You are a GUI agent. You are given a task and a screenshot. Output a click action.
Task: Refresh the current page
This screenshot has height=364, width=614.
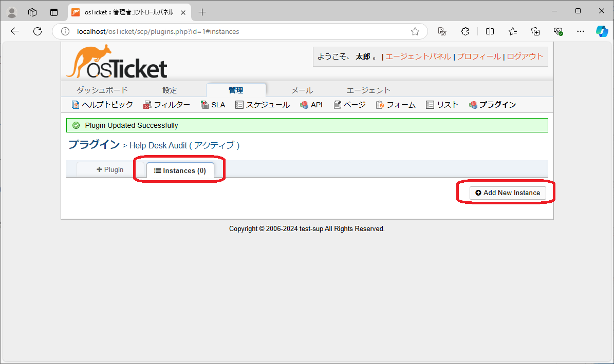coord(37,31)
